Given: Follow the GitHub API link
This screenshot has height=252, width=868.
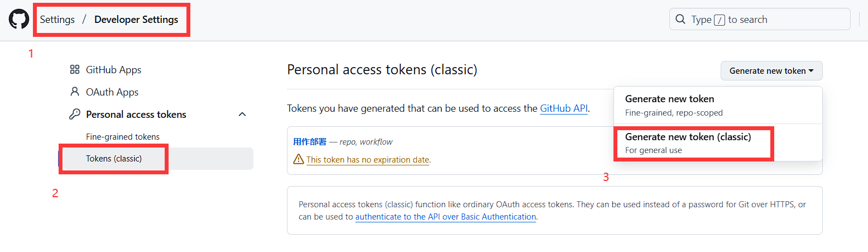Looking at the screenshot, I should click(564, 108).
